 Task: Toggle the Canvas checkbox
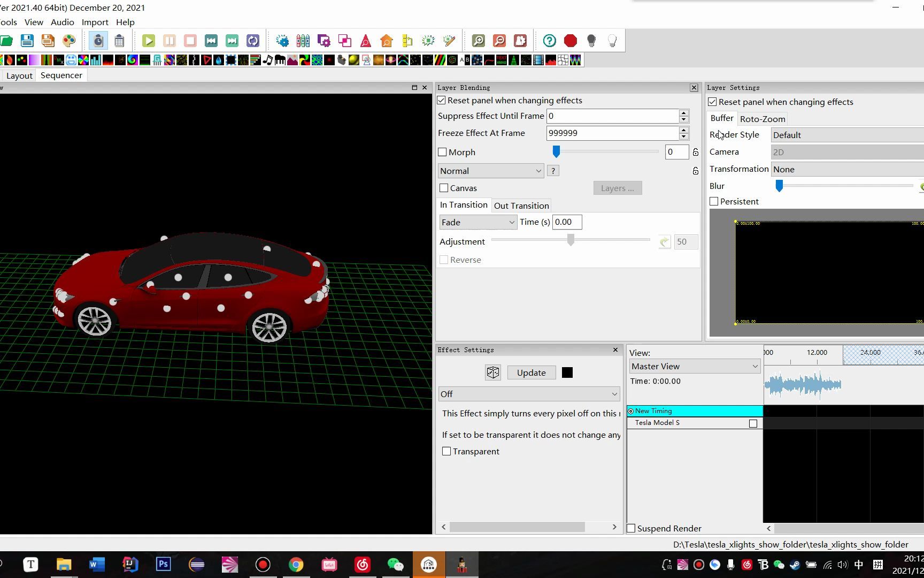click(444, 188)
